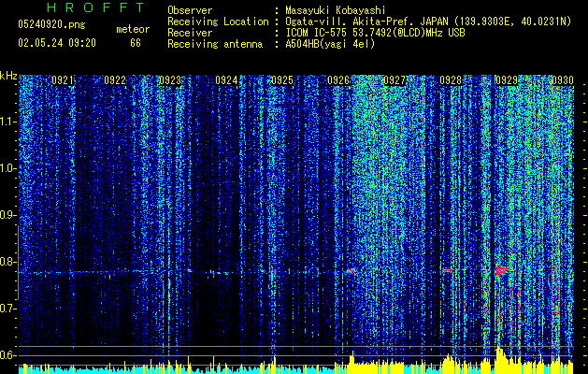This screenshot has width=588, height=374.
Task: Click the 0923 time marker
Action: (170, 80)
